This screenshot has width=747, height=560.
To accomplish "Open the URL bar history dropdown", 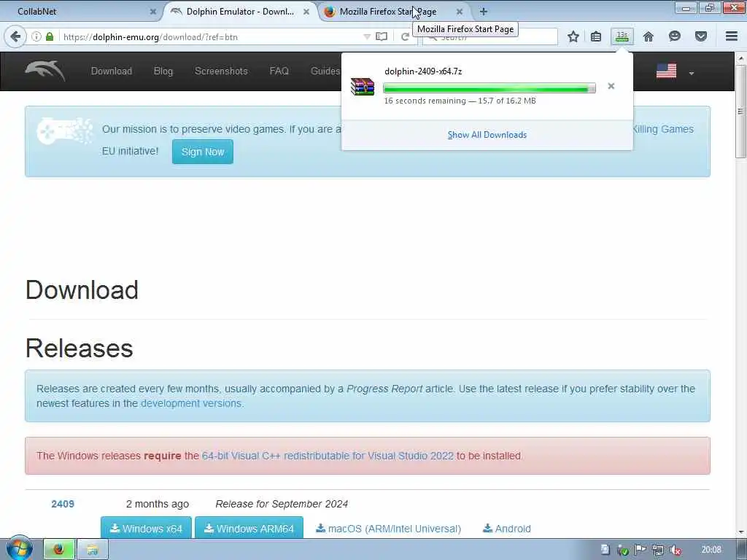I will coord(367,36).
